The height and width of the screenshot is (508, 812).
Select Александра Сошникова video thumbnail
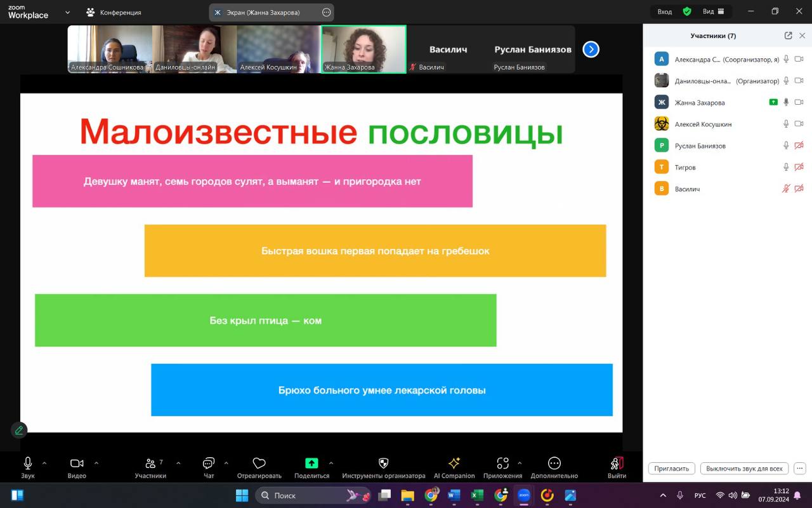click(x=110, y=49)
